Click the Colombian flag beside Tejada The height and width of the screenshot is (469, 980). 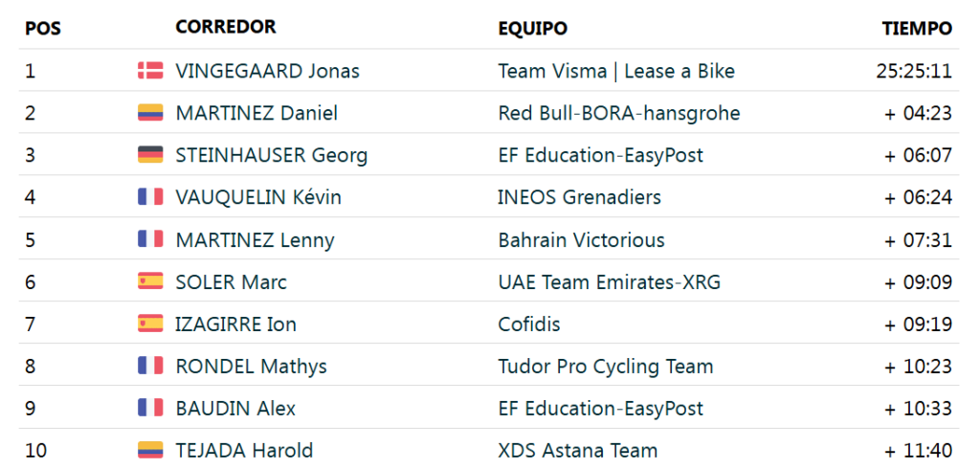coord(150,450)
